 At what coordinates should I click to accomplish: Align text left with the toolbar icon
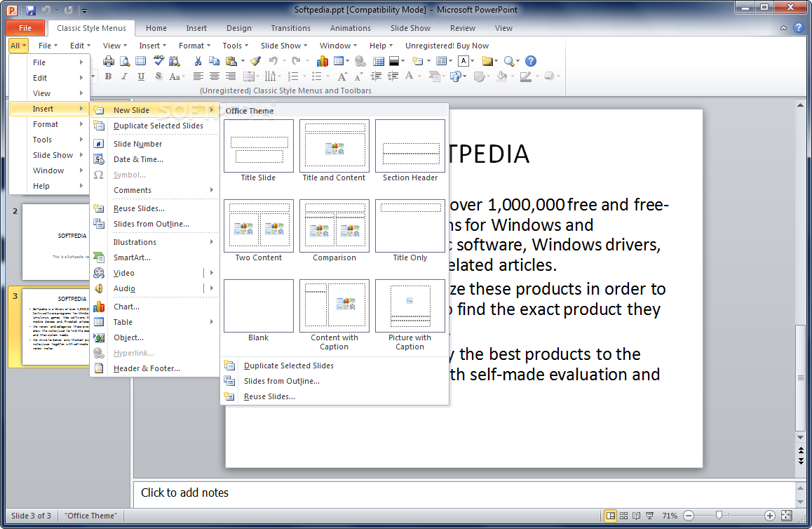tap(197, 76)
